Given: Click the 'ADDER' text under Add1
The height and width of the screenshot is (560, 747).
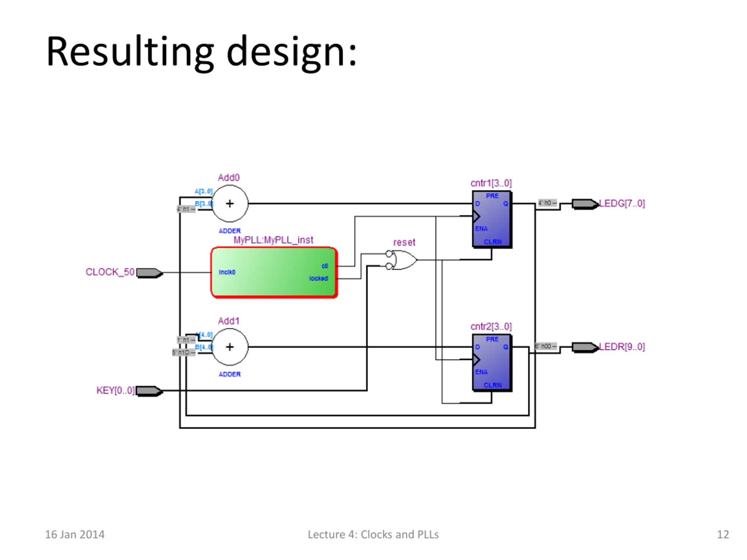Looking at the screenshot, I should coord(230,374).
